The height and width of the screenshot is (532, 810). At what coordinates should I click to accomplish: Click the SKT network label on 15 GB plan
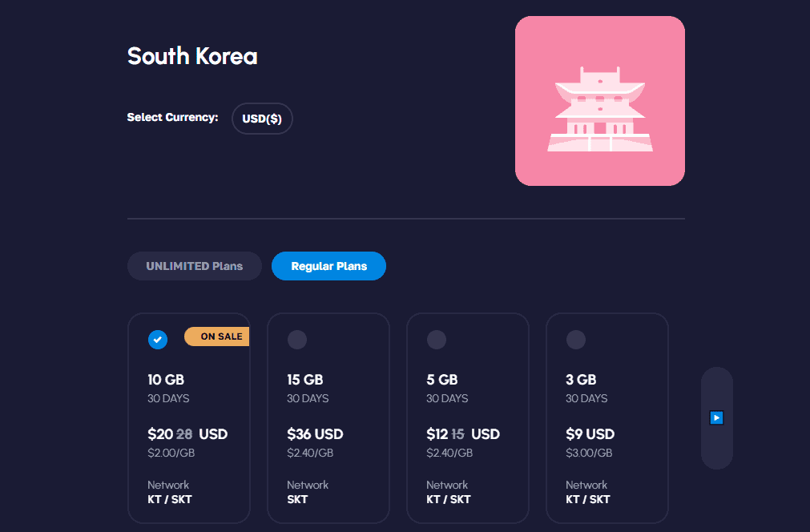pos(297,499)
